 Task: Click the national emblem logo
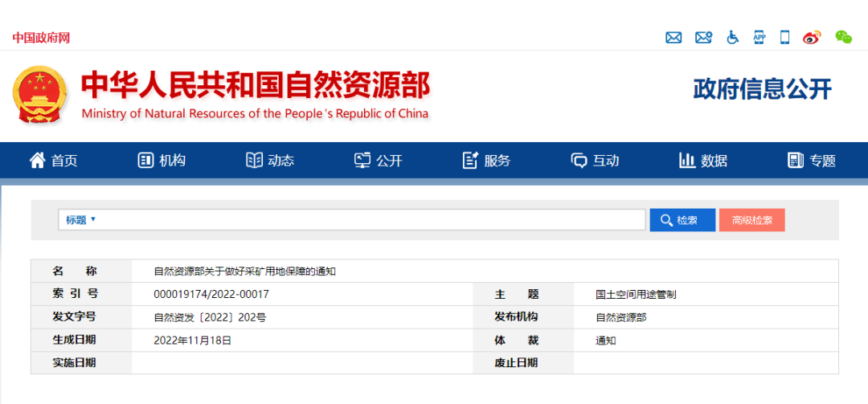[39, 93]
